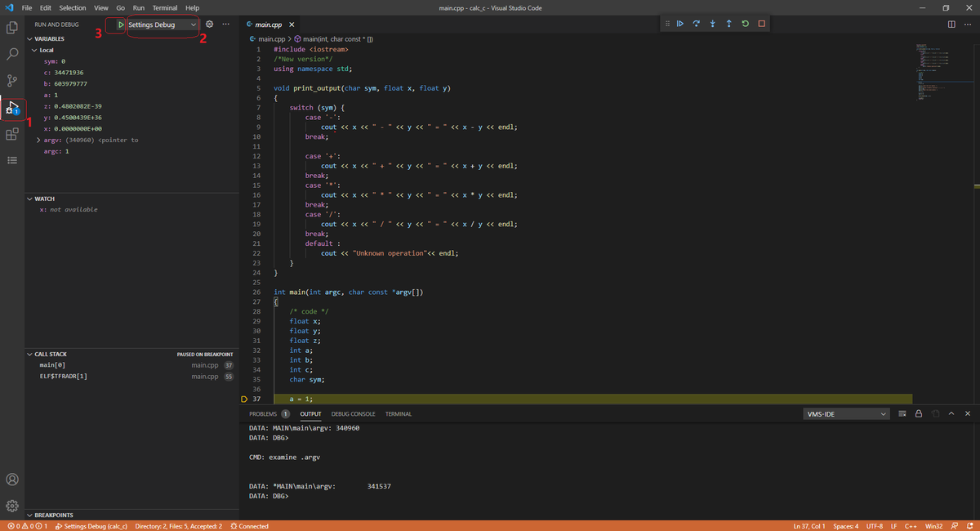This screenshot has height=531, width=980.
Task: Open the Settings Debug configuration dropdown
Action: (x=163, y=25)
